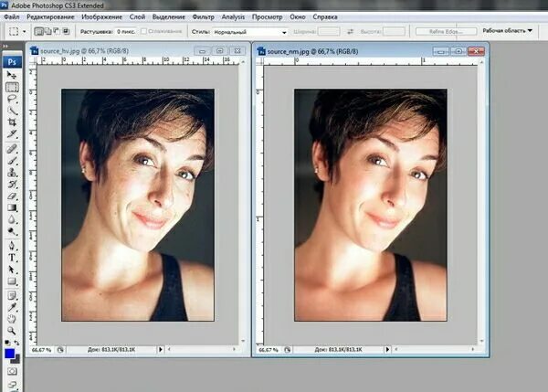The width and height of the screenshot is (548, 392).
Task: Swap width and height values
Action: [x=350, y=32]
